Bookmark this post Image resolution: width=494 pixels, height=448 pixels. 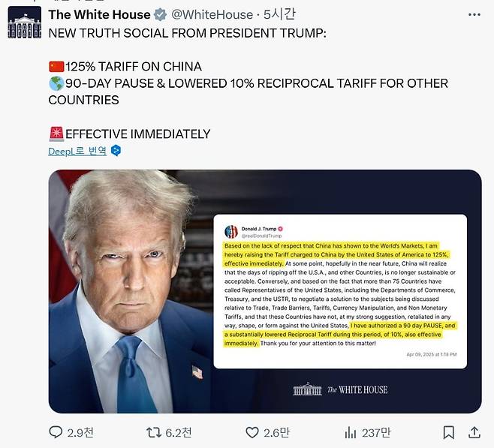pos(449,432)
